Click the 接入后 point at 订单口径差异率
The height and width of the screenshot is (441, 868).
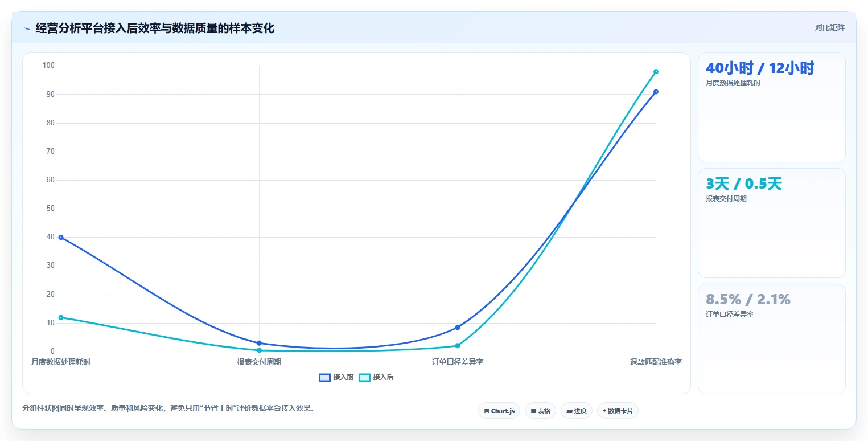pyautogui.click(x=458, y=346)
